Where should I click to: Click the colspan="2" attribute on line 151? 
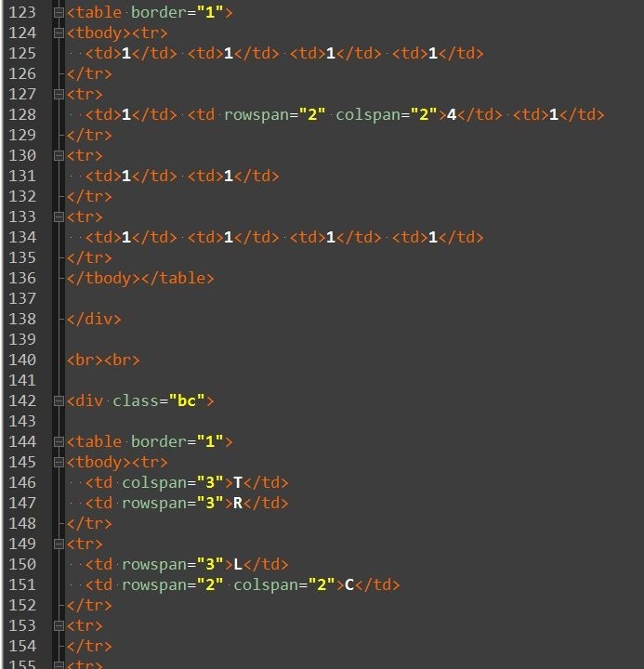click(284, 585)
